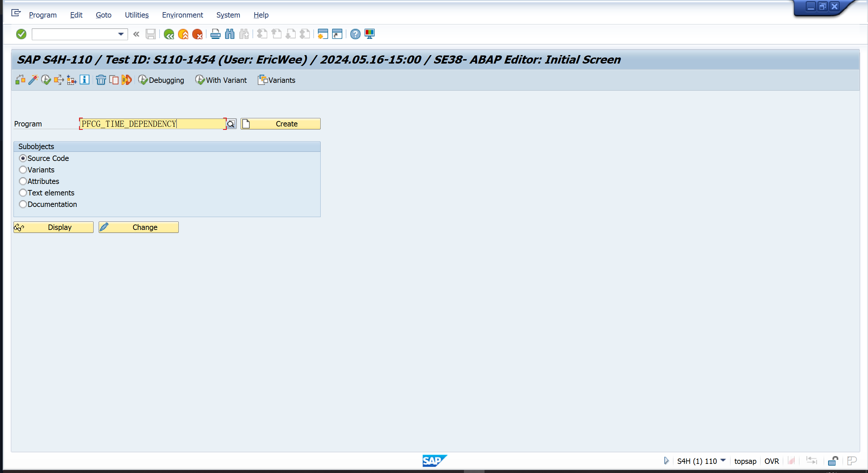
Task: Click the Create button
Action: 280,124
